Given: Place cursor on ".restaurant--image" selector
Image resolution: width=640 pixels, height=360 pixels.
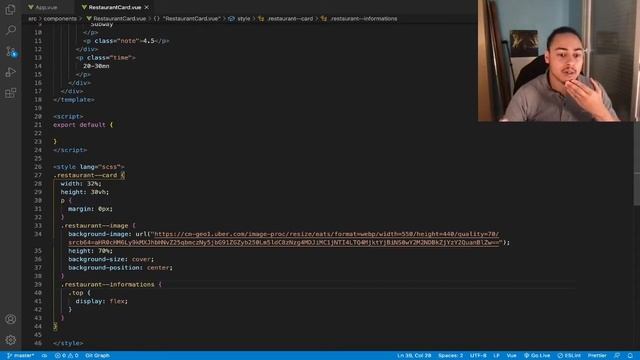Looking at the screenshot, I should (x=94, y=226).
